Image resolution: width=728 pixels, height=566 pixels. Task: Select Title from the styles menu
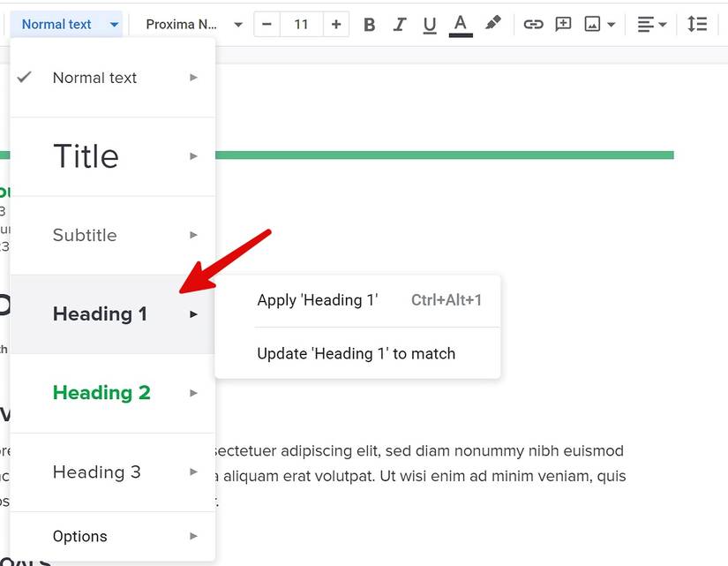tap(86, 156)
